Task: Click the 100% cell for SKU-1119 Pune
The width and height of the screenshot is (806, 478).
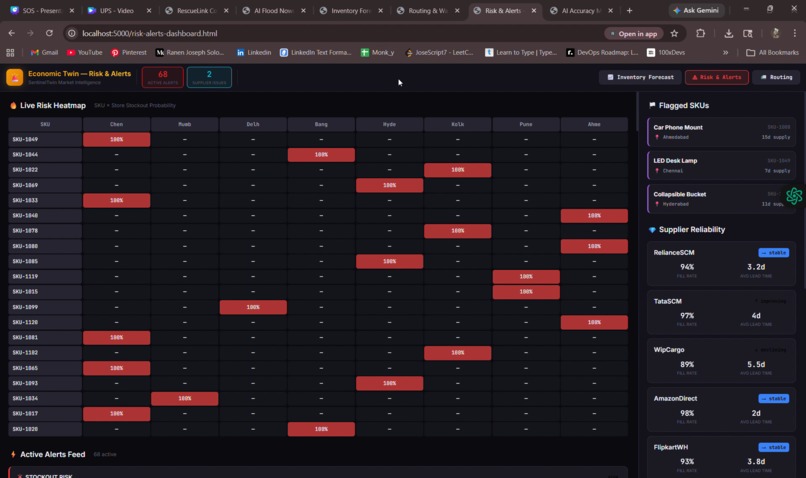Action: tap(526, 277)
